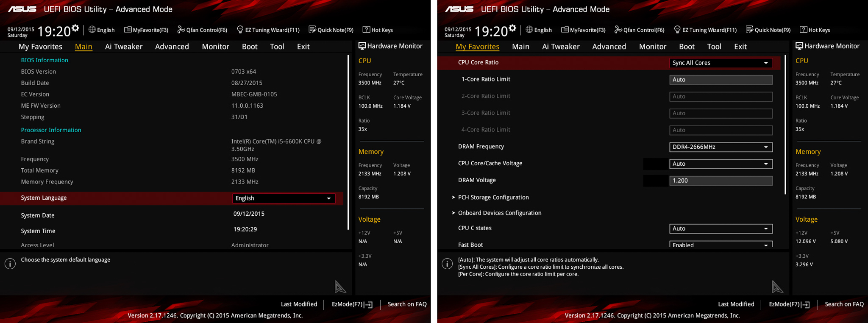Click the clock settings gear in right BIOS window

tap(513, 28)
